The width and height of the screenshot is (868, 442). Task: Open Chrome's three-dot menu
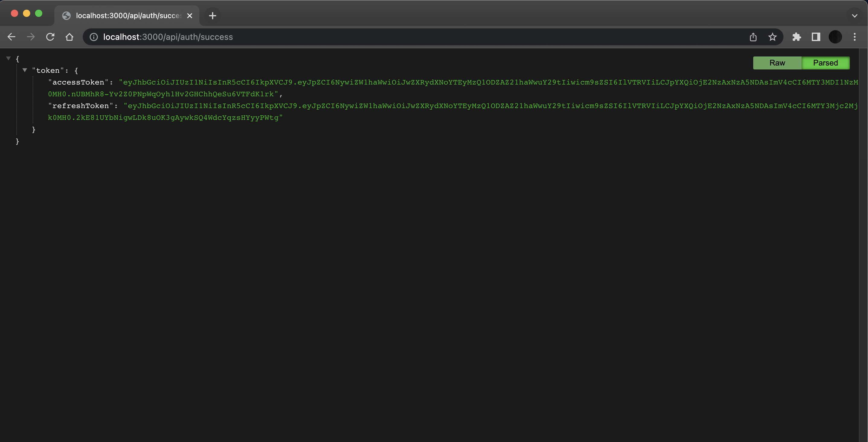(854, 37)
